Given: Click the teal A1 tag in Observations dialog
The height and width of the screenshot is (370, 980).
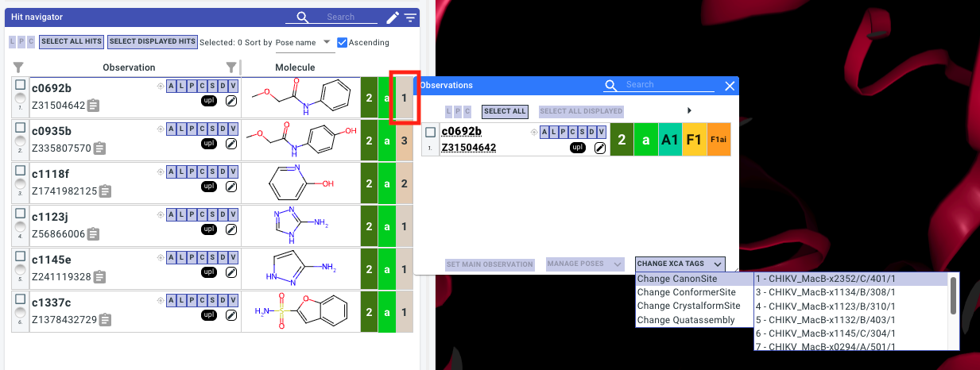Looking at the screenshot, I should pyautogui.click(x=670, y=140).
